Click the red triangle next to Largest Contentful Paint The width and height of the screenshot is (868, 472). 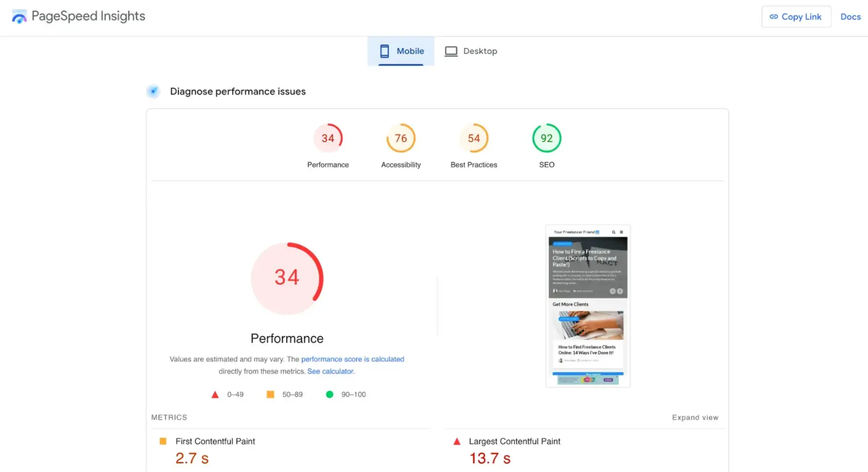(456, 441)
